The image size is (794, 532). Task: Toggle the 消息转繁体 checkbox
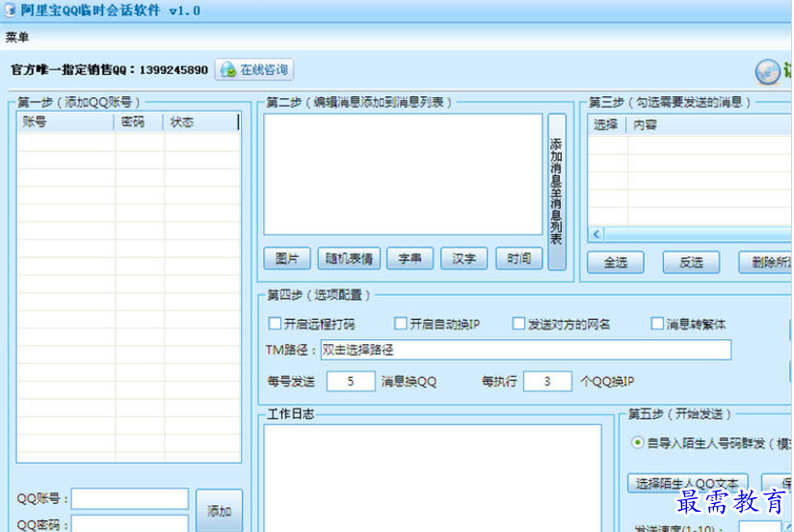tap(657, 323)
